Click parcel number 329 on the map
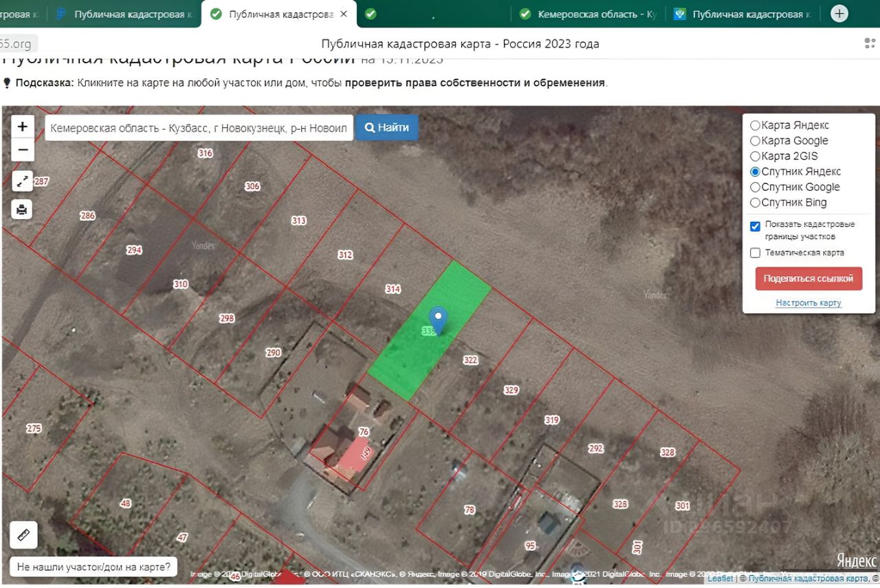The width and height of the screenshot is (880, 588). (511, 390)
